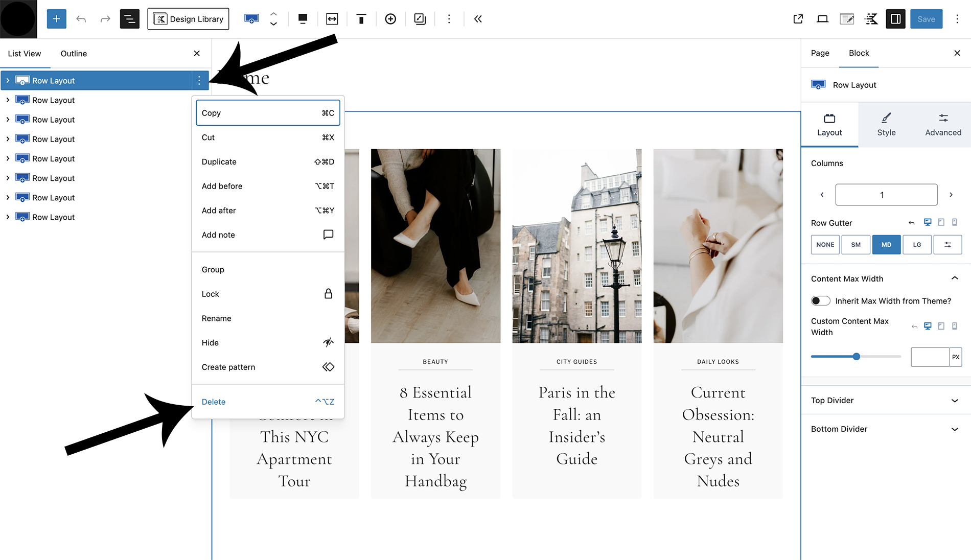Click the Custom Content Max Width slider
Image resolution: width=971 pixels, height=560 pixels.
point(856,357)
